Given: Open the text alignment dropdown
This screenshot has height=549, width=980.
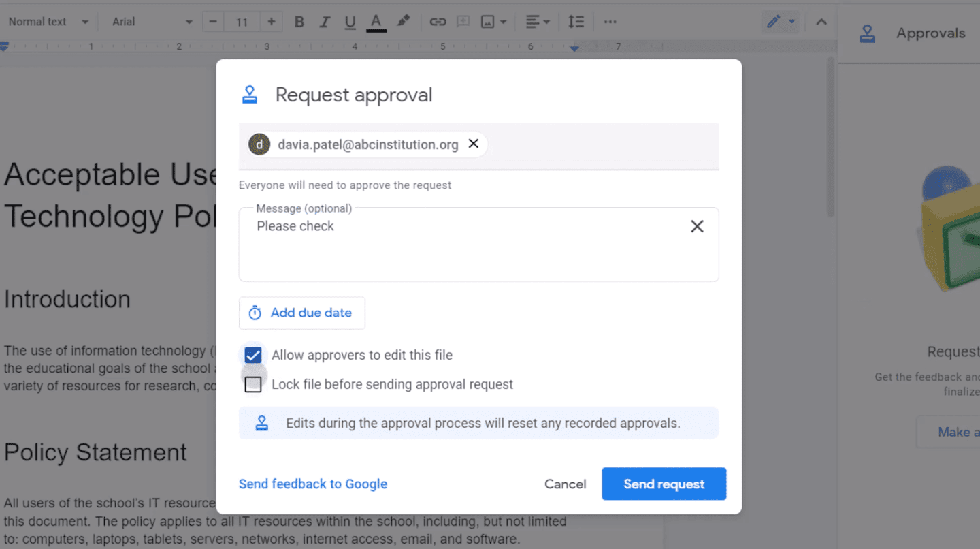Looking at the screenshot, I should coord(538,22).
